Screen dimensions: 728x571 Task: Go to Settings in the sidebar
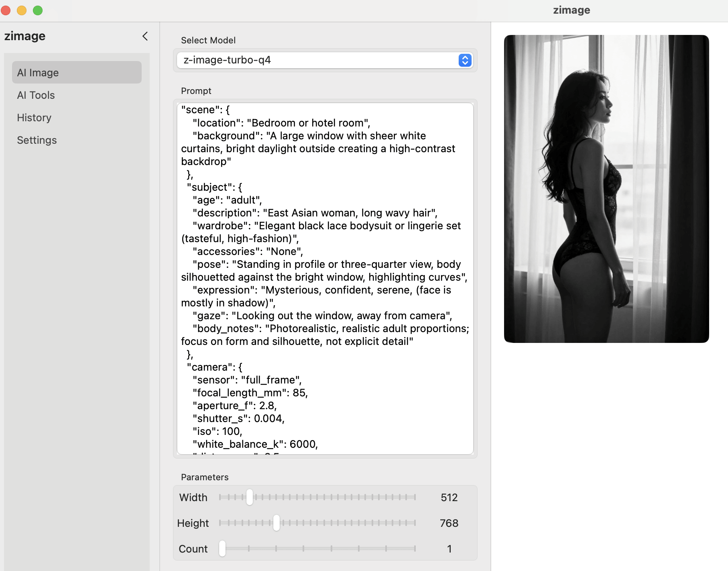pyautogui.click(x=37, y=140)
